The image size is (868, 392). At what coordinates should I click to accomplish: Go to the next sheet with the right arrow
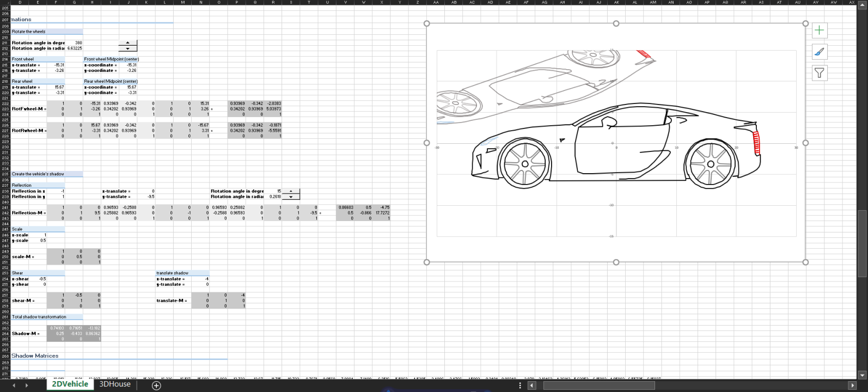26,385
